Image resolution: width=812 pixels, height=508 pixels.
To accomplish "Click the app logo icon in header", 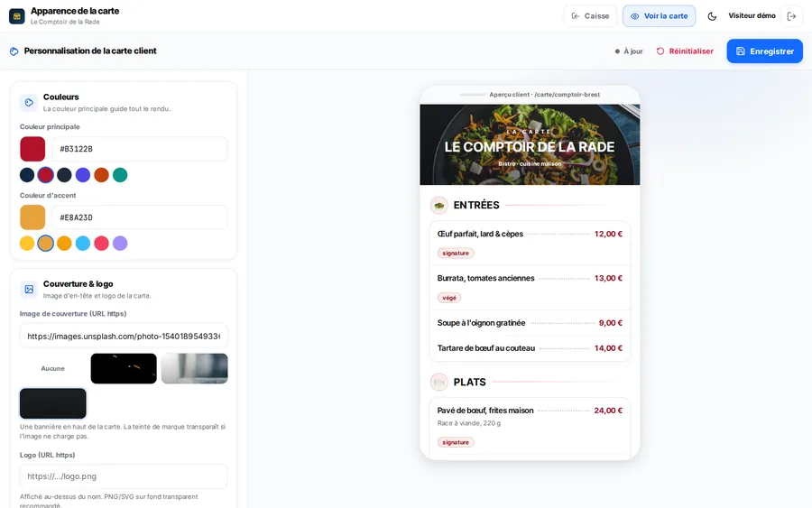I will click(16, 16).
